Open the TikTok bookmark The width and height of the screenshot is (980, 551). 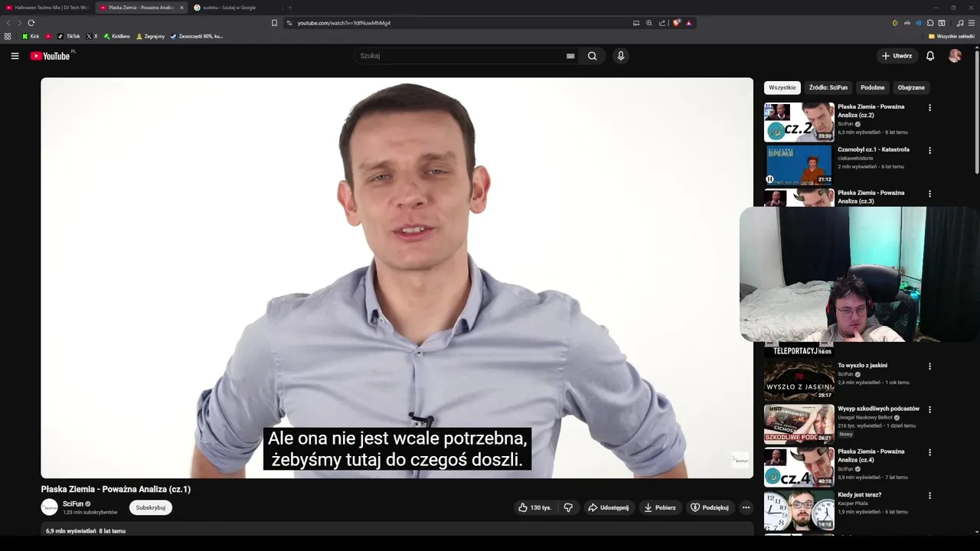point(68,36)
